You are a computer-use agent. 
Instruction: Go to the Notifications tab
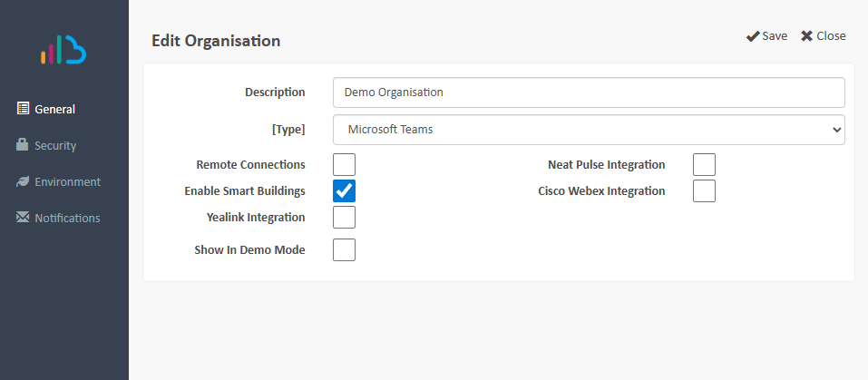coord(67,218)
